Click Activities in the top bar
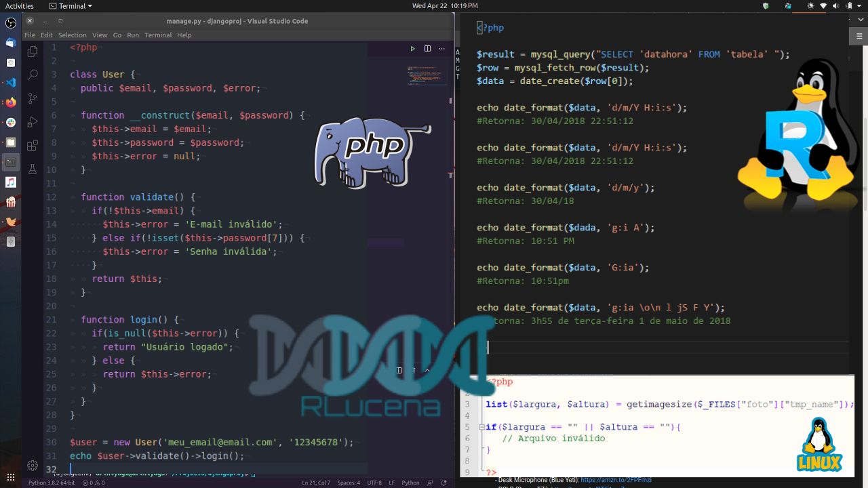Screen dimensions: 868x488 (x=20, y=6)
